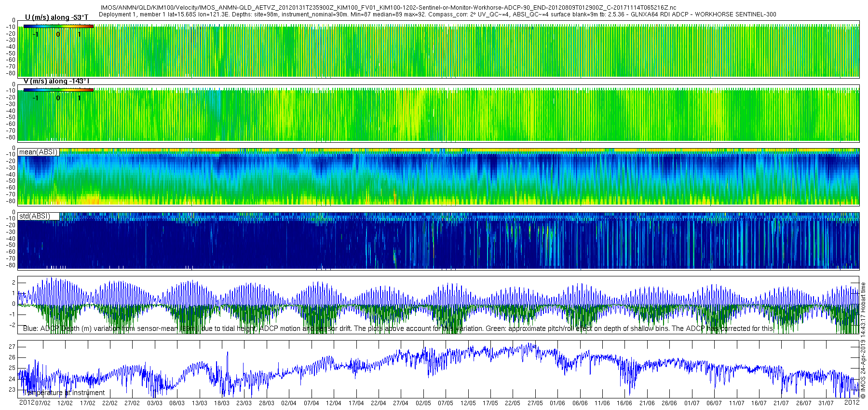The width and height of the screenshot is (868, 410).
Task: Click the '23/03' date tick label
Action: pos(244,403)
